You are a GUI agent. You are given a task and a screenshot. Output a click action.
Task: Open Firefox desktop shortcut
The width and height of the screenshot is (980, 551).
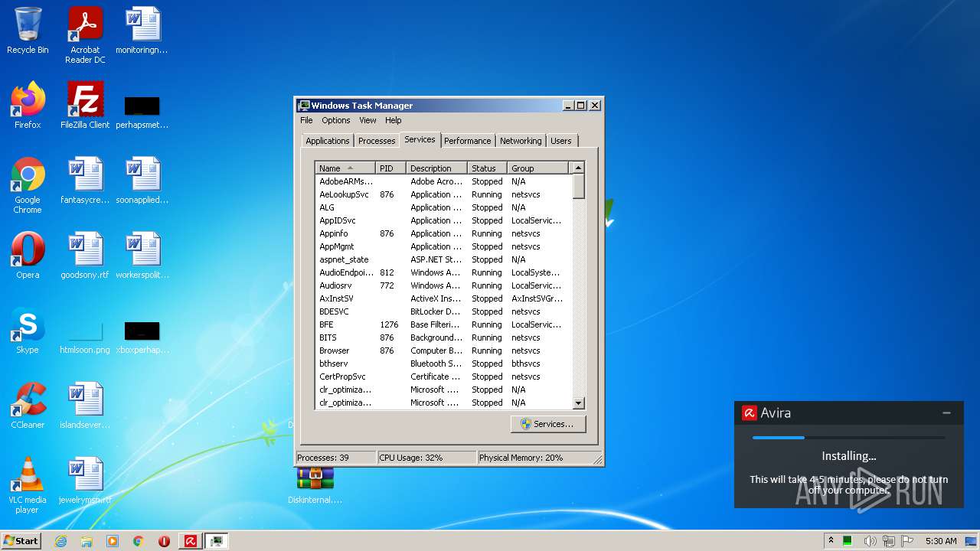tap(28, 106)
